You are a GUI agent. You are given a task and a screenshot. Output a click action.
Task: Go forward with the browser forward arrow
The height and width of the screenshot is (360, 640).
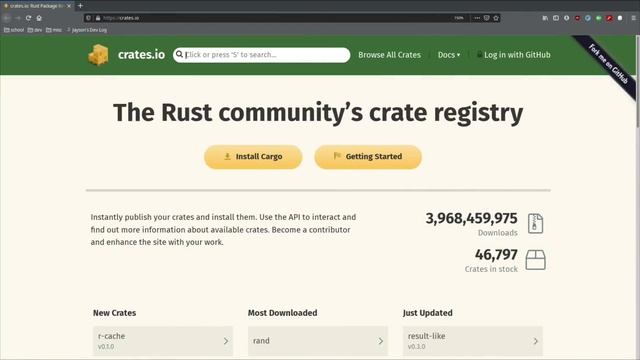(18, 18)
